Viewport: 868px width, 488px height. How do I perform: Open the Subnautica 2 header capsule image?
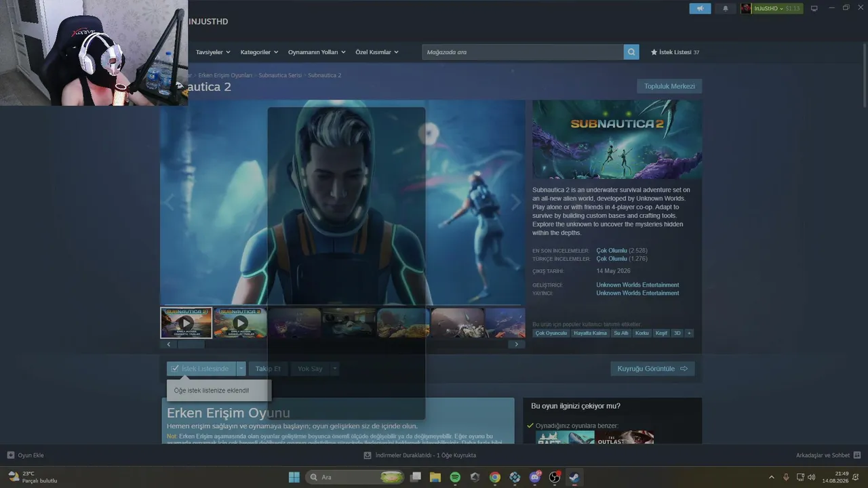(x=617, y=140)
